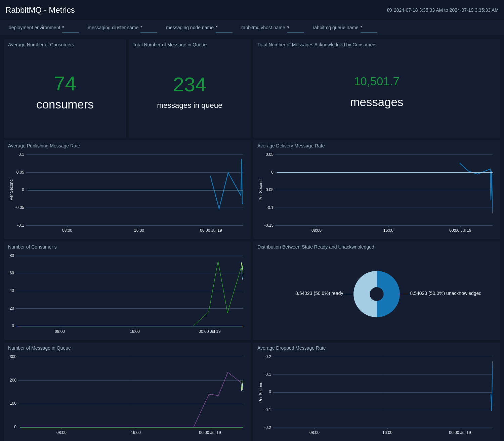Click 16:00 tick on Delivery Message Rate chart
This screenshot has width=504, height=441.
(x=388, y=230)
